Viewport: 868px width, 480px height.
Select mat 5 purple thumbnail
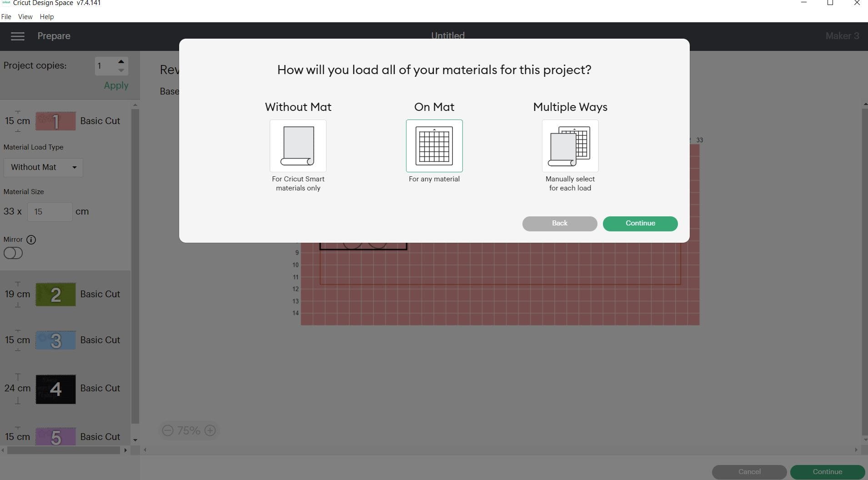(55, 437)
